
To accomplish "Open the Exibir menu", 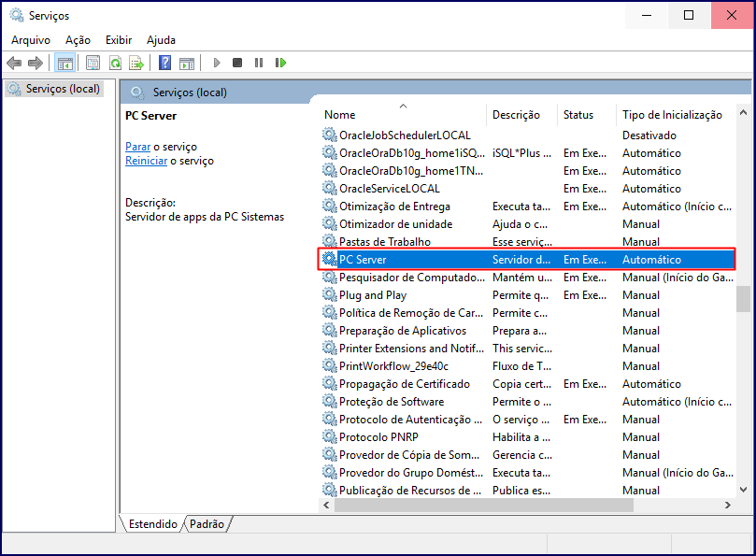I will [x=118, y=40].
